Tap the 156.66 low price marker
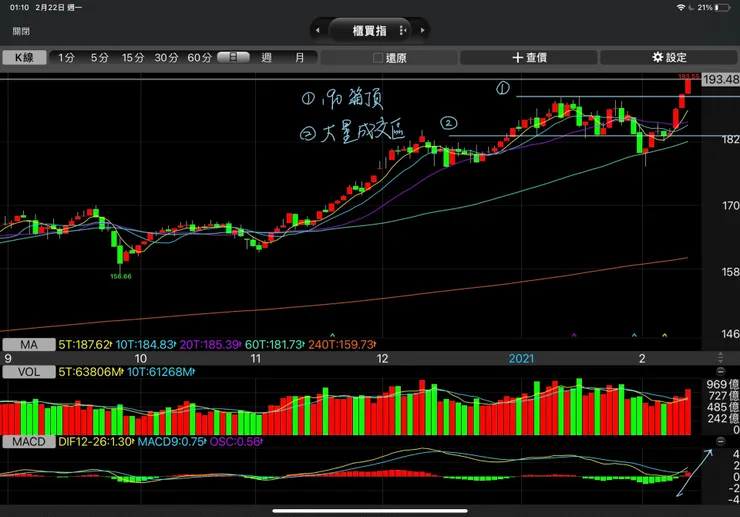The image size is (740, 517). [121, 276]
